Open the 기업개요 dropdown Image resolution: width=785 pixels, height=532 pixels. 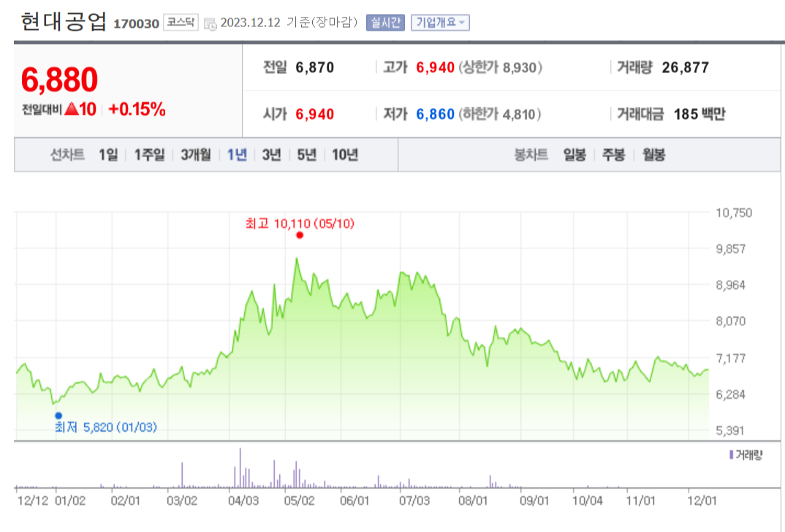click(440, 23)
